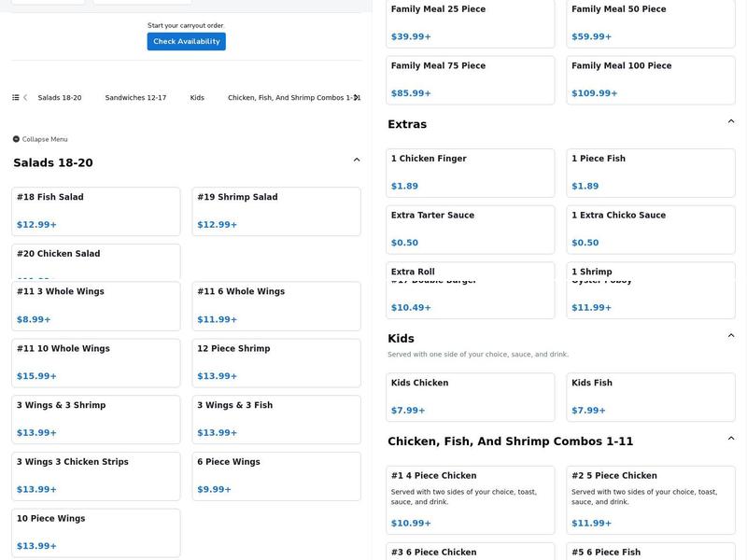
Task: Collapse Chicken, Fish, And Shrimp Combos section
Action: coord(731,439)
